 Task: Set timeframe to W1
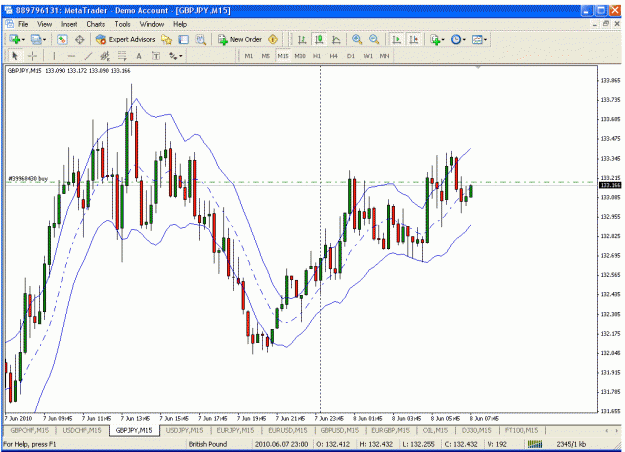tap(368, 56)
